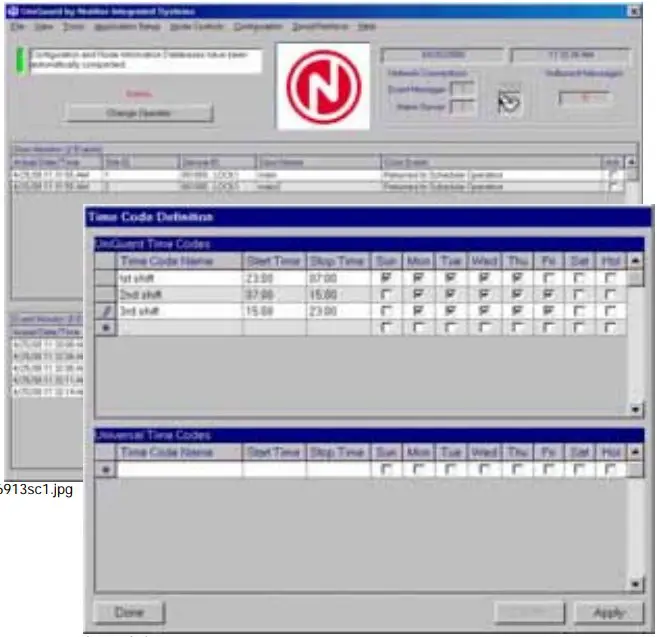The height and width of the screenshot is (637, 657).
Task: Check Sun in the blank Universal Time Codes row
Action: 385,469
